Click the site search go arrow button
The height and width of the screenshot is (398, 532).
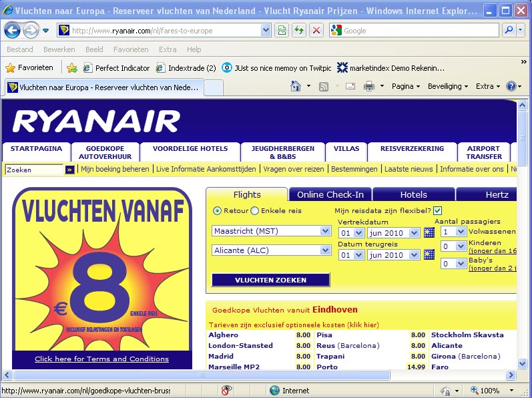coord(69,170)
